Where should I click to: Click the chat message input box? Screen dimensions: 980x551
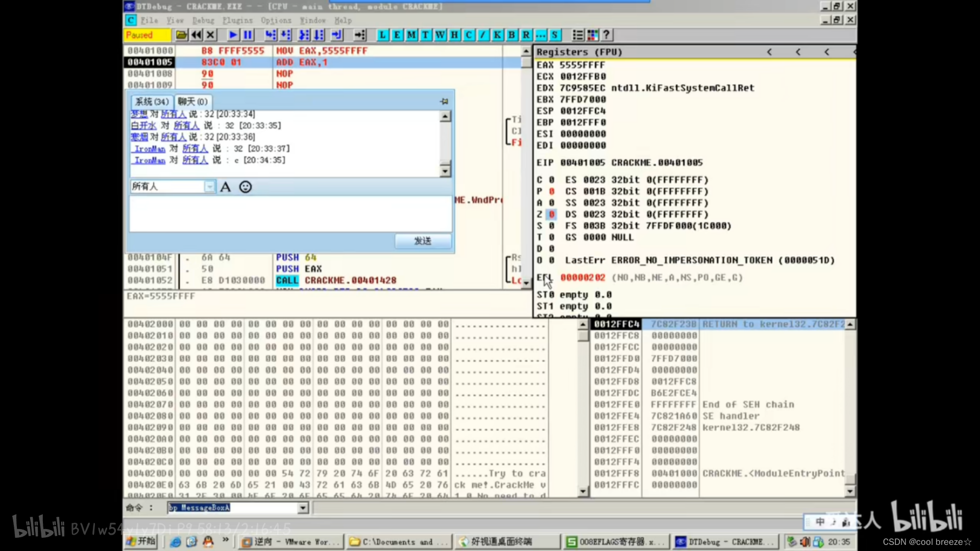(290, 214)
